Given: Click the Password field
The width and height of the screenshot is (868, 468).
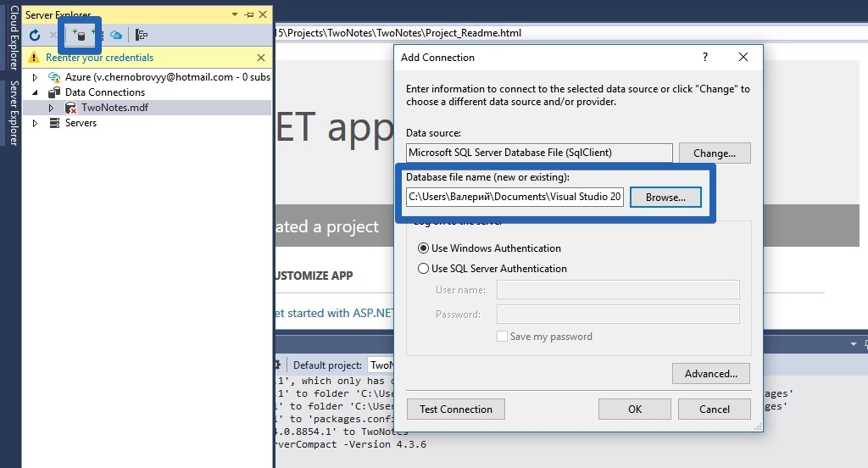Looking at the screenshot, I should (x=618, y=314).
